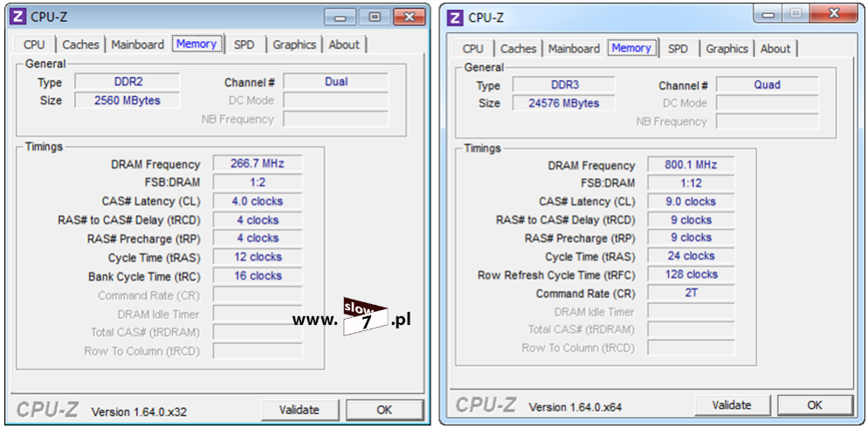Close the right CPU-Z window

point(833,13)
